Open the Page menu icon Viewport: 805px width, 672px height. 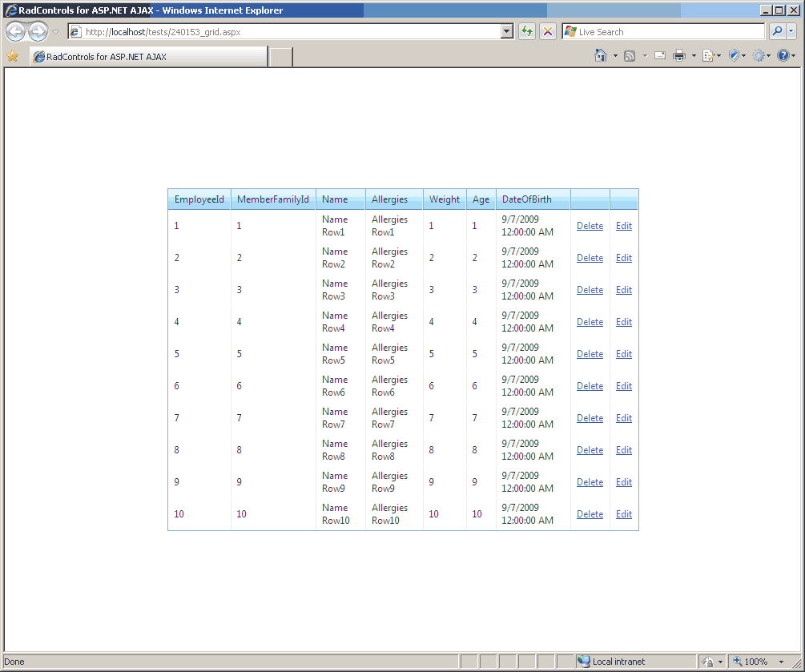pos(711,55)
